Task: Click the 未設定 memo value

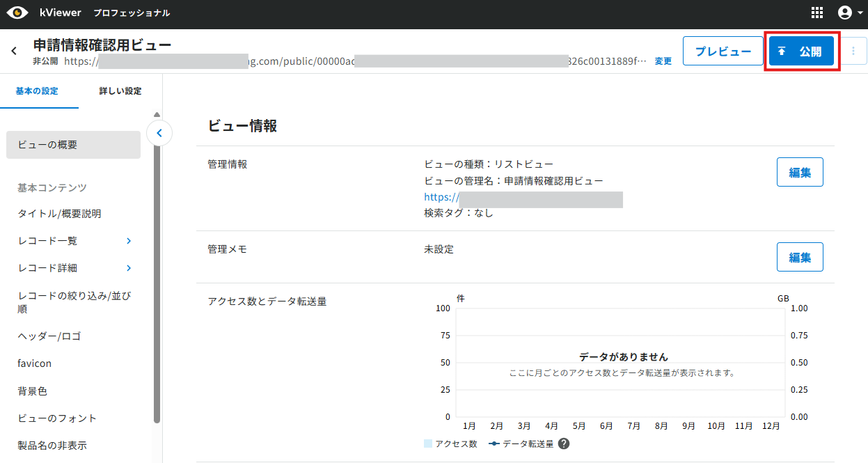Action: [x=439, y=249]
